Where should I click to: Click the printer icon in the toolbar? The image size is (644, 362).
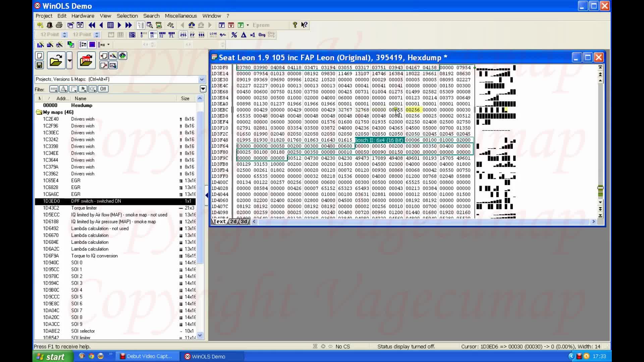tap(59, 25)
